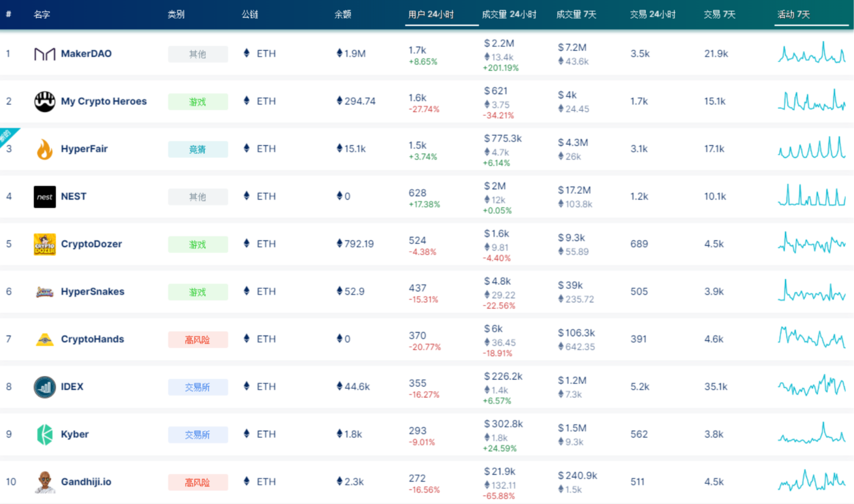Image resolution: width=854 pixels, height=504 pixels.
Task: View NEST 7-day activity sparkline
Action: point(812,195)
